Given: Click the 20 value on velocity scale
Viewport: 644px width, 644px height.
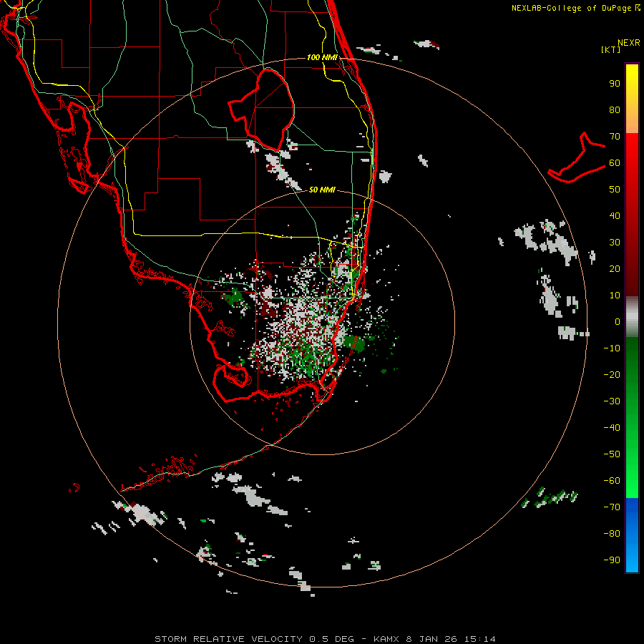Looking at the screenshot, I should coord(615,269).
